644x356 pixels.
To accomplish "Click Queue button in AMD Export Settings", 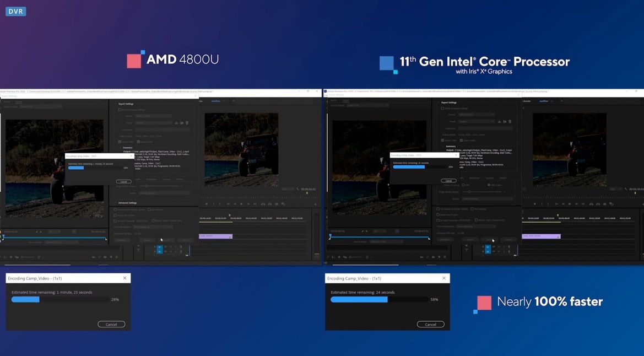I will [148, 240].
